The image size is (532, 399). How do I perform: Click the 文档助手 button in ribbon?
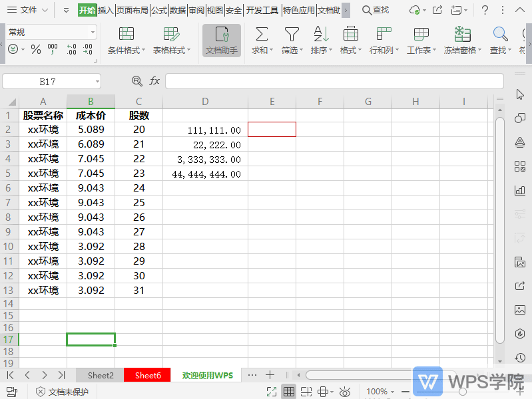point(222,41)
